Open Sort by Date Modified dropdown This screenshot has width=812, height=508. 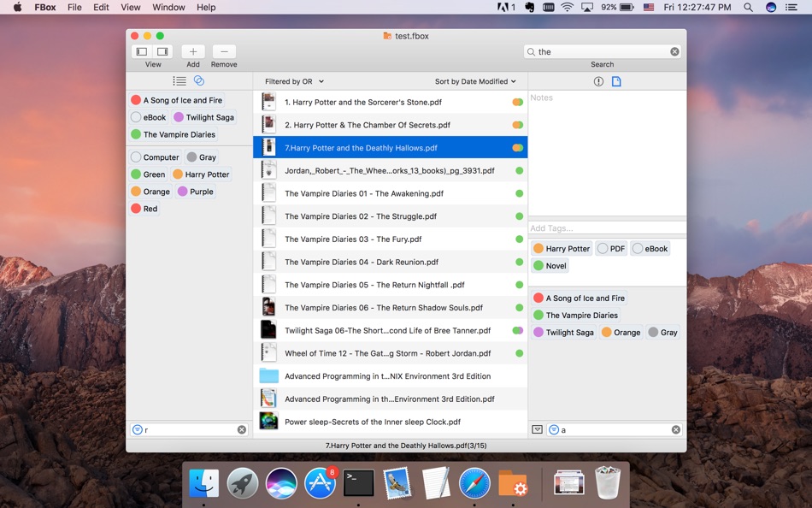pyautogui.click(x=475, y=82)
